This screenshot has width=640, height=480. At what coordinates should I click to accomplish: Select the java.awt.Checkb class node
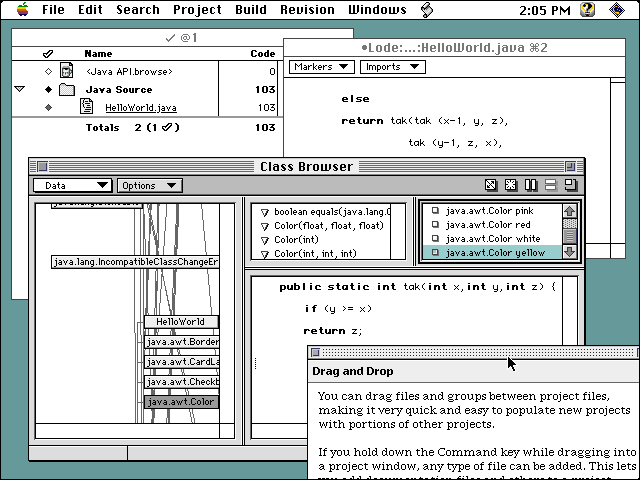point(181,382)
